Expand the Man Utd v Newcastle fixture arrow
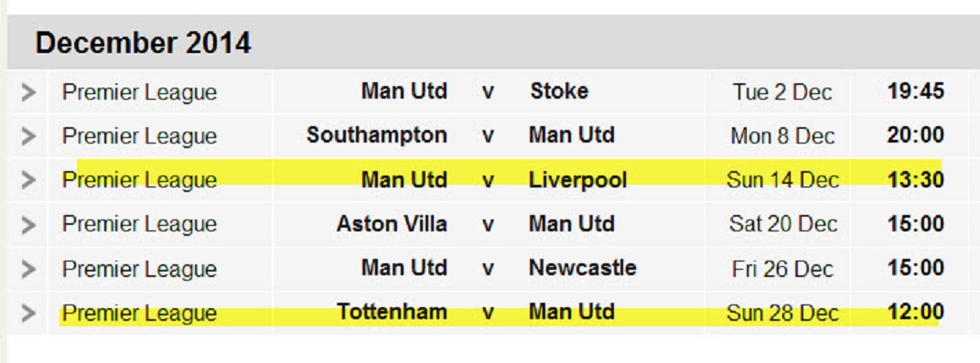The height and width of the screenshot is (363, 980). tap(28, 270)
